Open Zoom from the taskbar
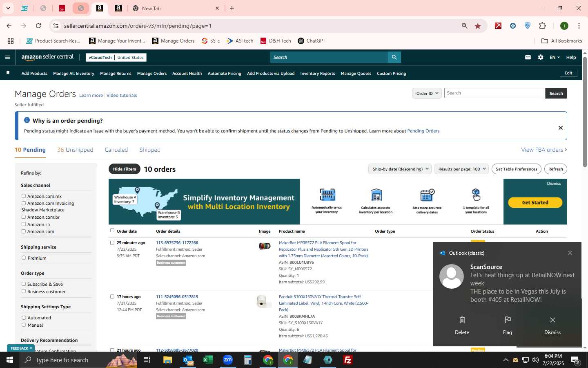Viewport: 588px width, 368px height. (228, 360)
